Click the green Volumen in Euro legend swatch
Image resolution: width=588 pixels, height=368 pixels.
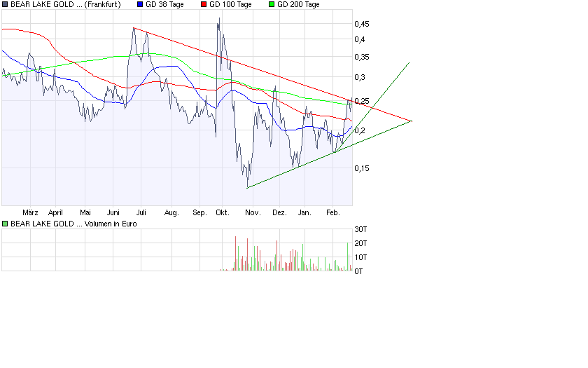pyautogui.click(x=5, y=224)
